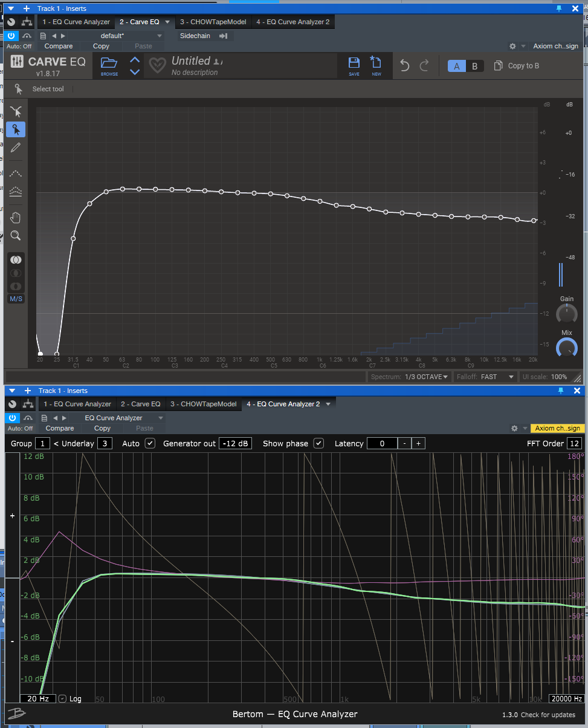Select the magnifier zoom tool
The height and width of the screenshot is (728, 588).
coord(16,236)
